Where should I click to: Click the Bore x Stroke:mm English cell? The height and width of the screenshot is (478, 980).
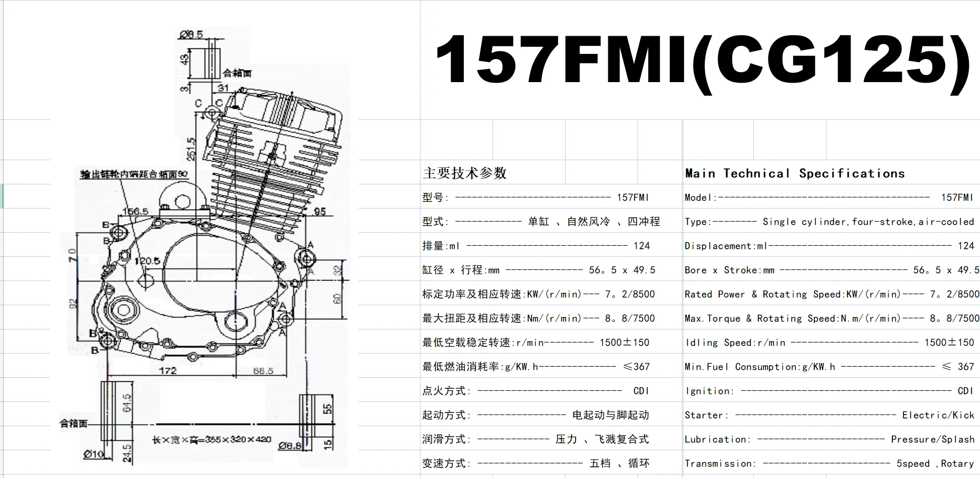[831, 269]
